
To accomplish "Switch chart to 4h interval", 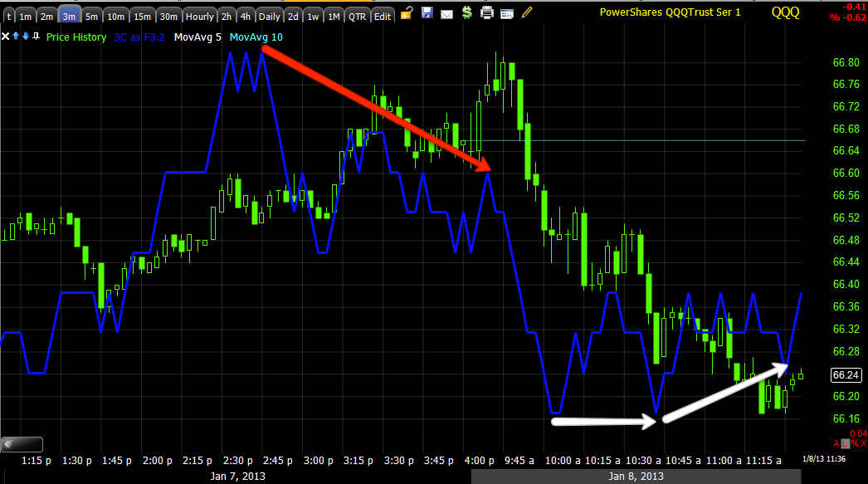I will 246,16.
